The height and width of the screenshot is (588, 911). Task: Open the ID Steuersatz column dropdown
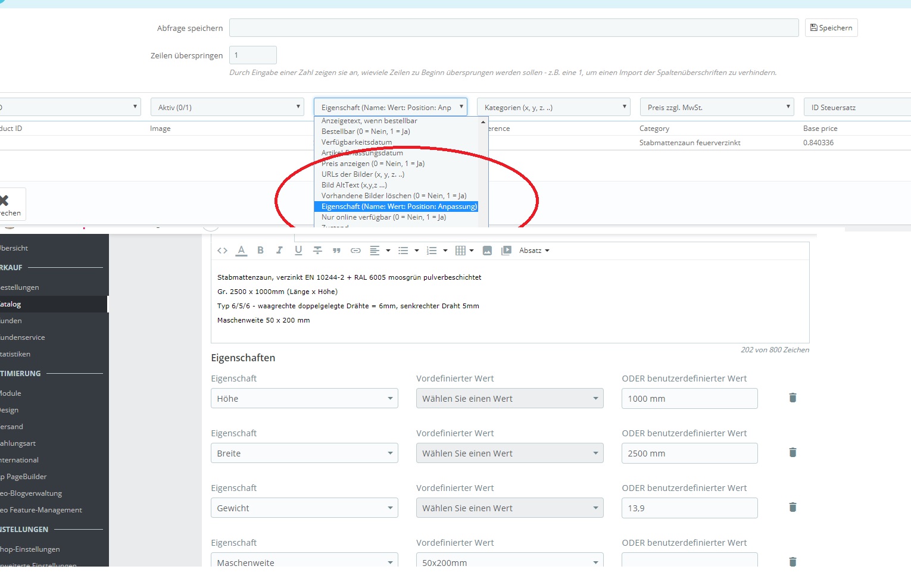coord(857,107)
